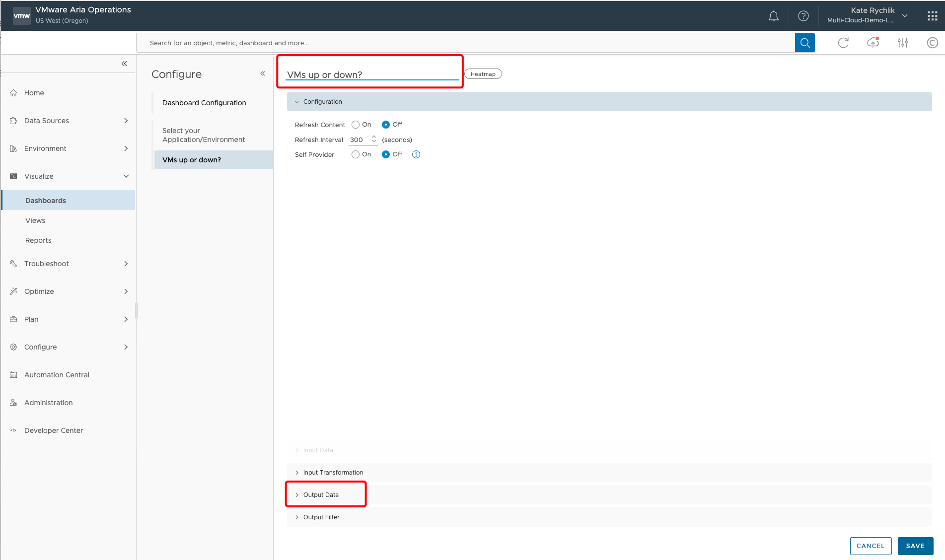Image resolution: width=945 pixels, height=560 pixels.
Task: Open the Automation Central section
Action: [x=56, y=374]
